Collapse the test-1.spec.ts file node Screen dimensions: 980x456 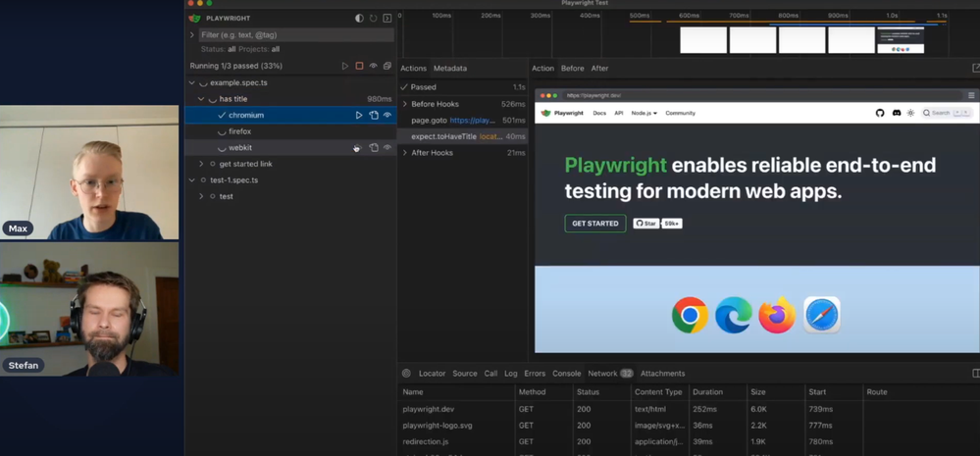(192, 179)
